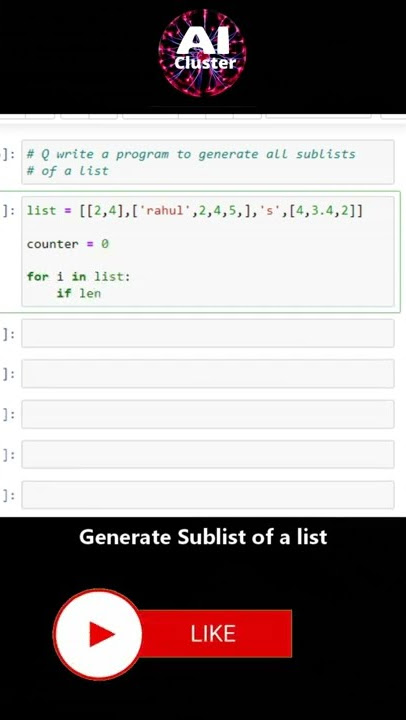
Task: Click the prompt bracket beside the active code cell
Action: (x=8, y=211)
